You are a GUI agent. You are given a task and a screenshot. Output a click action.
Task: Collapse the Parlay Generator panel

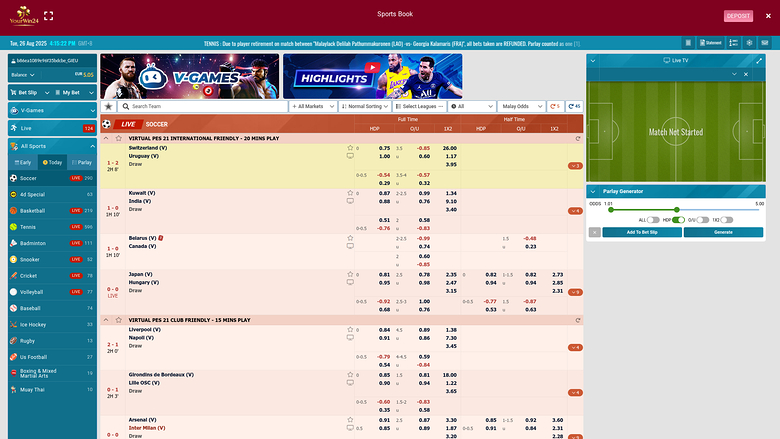pos(592,191)
